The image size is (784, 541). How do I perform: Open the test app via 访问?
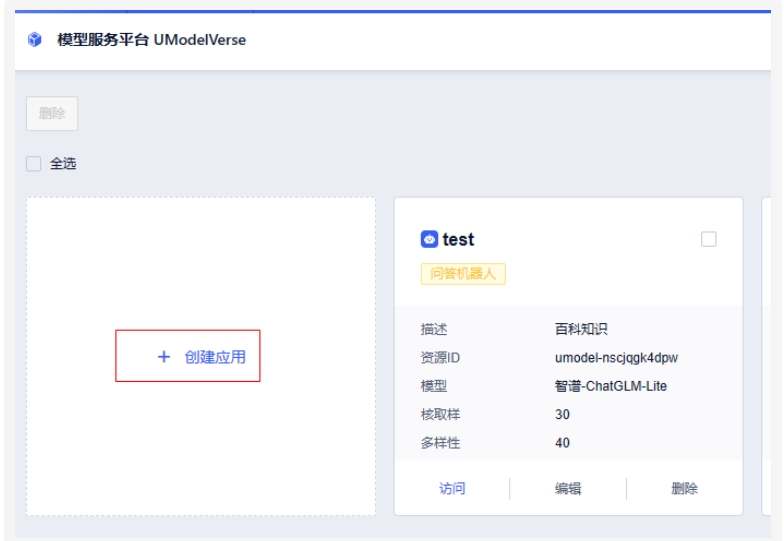coord(452,488)
